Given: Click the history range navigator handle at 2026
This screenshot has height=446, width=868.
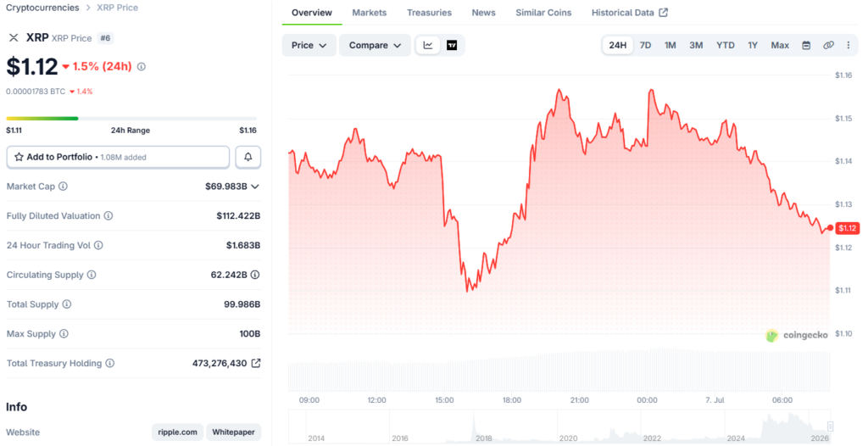Looking at the screenshot, I should (830, 426).
